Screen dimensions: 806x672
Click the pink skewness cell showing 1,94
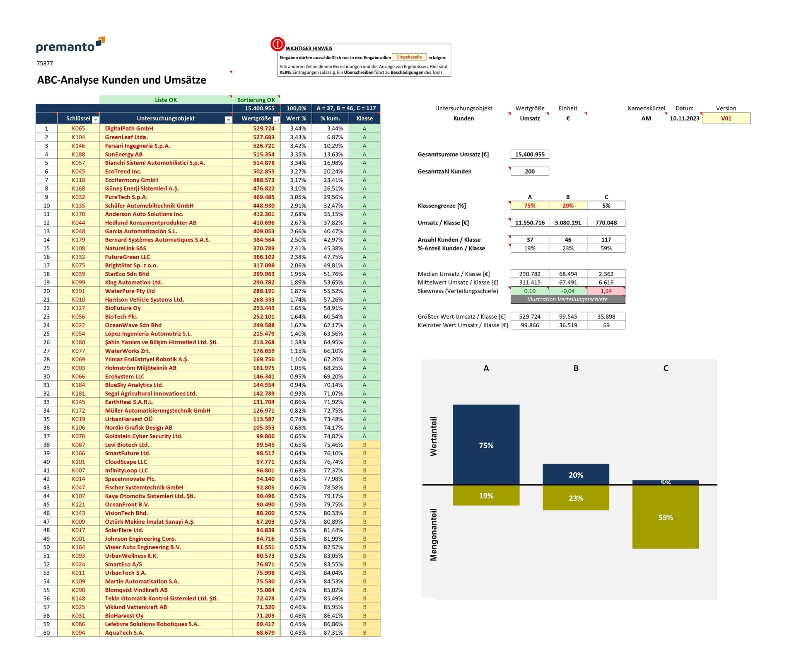click(606, 291)
